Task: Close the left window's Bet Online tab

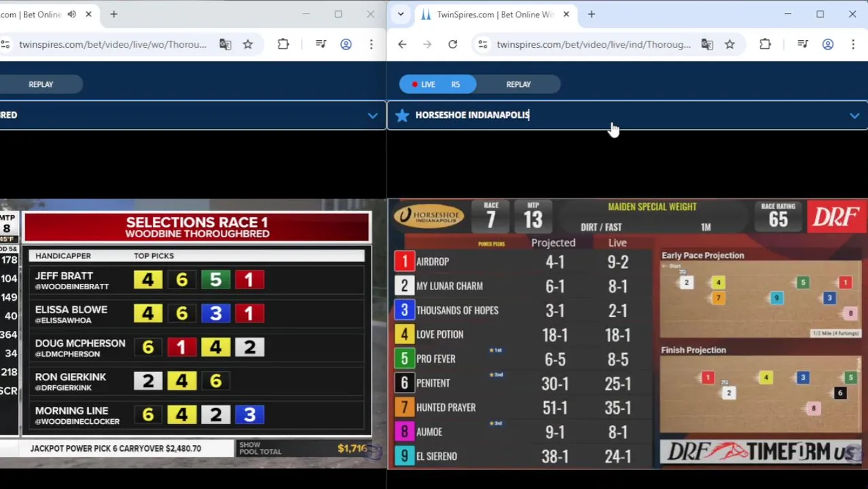Action: pos(88,14)
